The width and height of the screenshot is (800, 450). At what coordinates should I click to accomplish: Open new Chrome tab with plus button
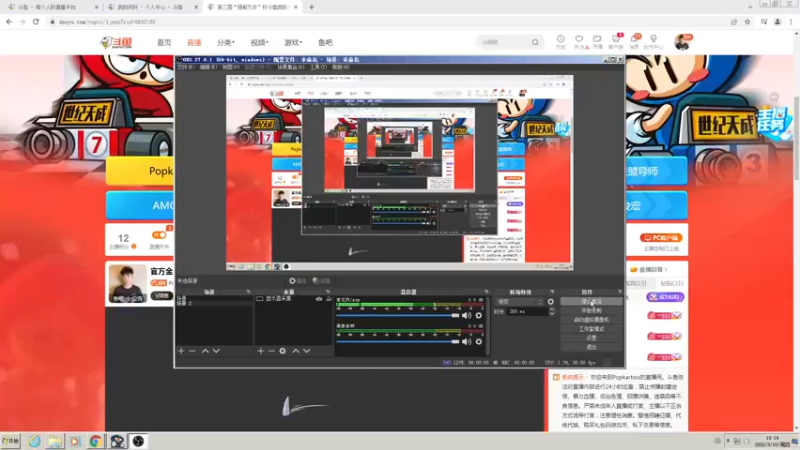coord(312,7)
